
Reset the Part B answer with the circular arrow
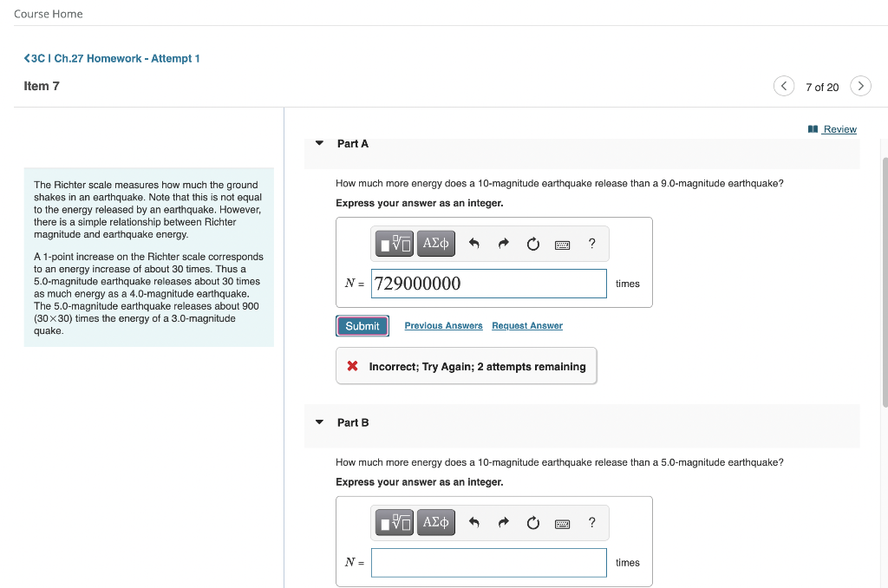click(x=533, y=523)
